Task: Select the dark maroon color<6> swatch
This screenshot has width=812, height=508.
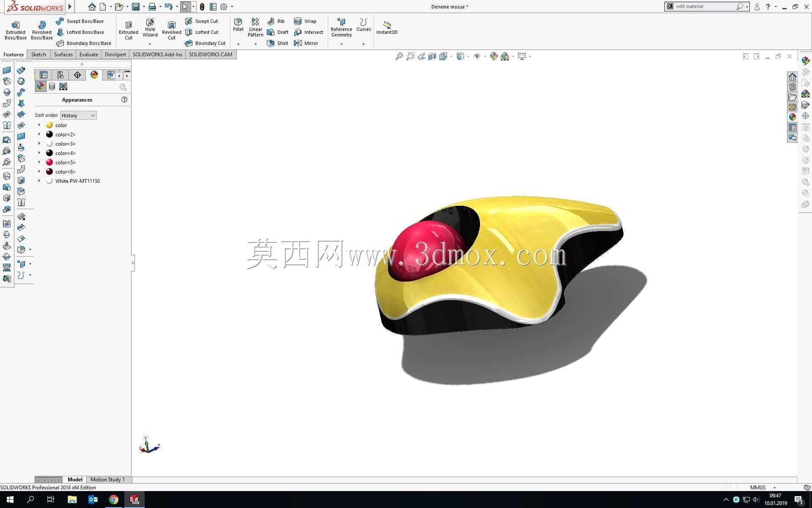Action: click(49, 171)
